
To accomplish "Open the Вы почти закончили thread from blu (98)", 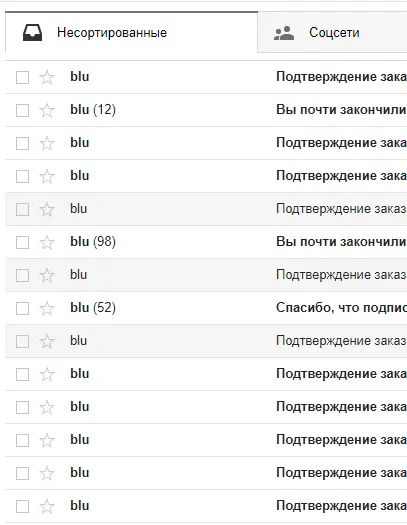I will coord(341,241).
